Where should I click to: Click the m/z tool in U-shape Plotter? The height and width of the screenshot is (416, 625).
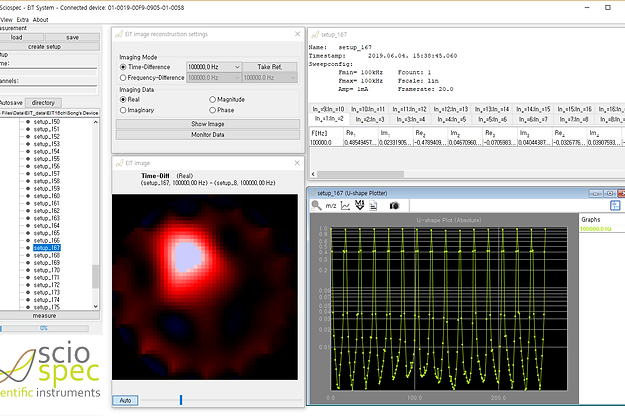331,205
